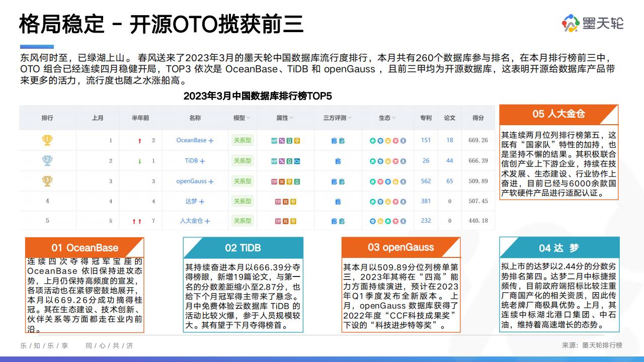644x362 pixels.
Task: Click the 关系型 tag in 人大金仓 row
Action: point(242,221)
